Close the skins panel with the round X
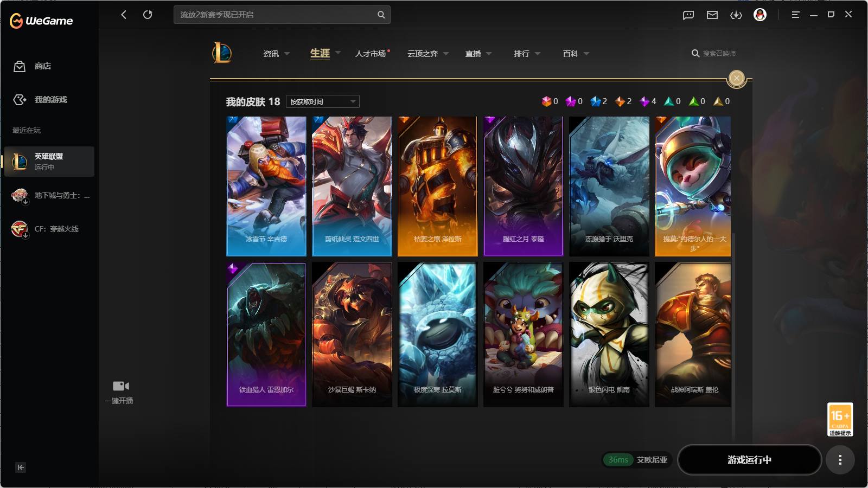Screen dimensions: 868x488 pyautogui.click(x=736, y=78)
